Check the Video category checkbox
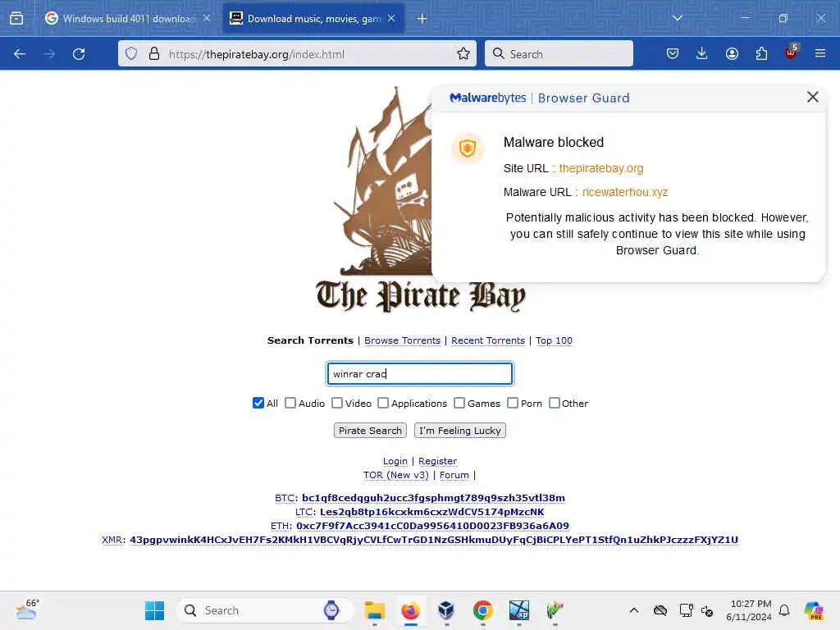Screen dimensions: 840x630 pos(337,403)
